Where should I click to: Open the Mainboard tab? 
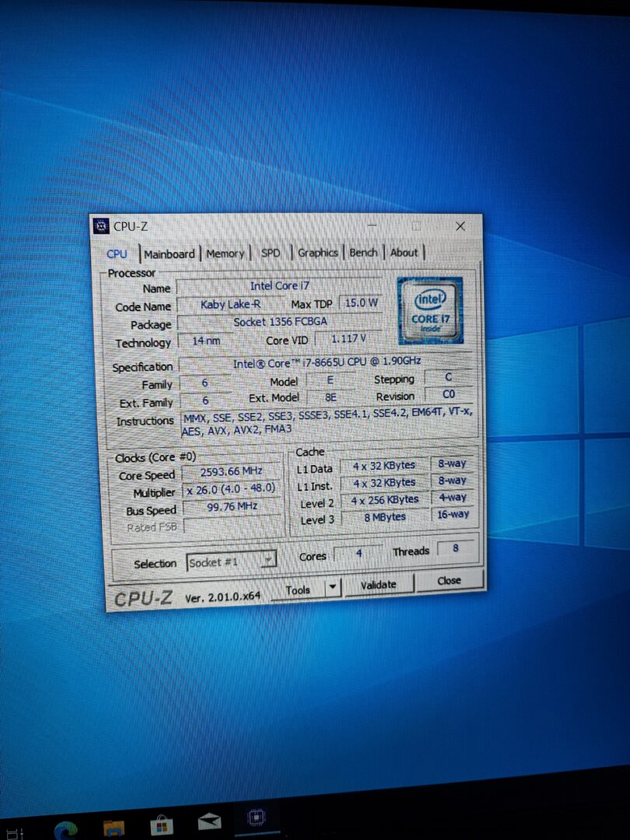(x=170, y=254)
